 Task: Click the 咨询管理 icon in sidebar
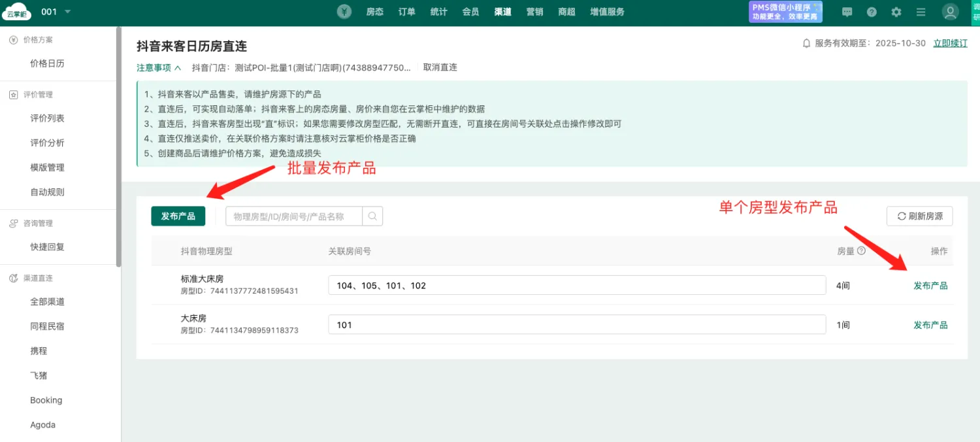pyautogui.click(x=13, y=224)
